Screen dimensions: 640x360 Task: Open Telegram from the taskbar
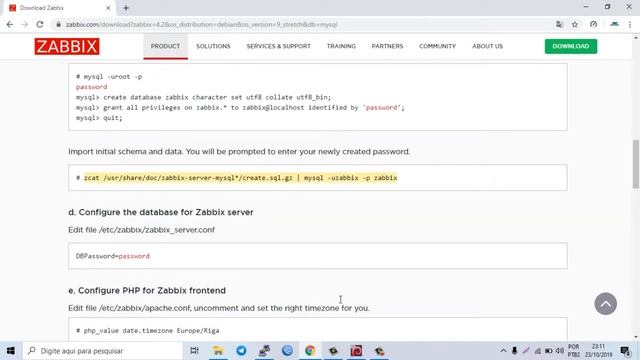(241, 351)
